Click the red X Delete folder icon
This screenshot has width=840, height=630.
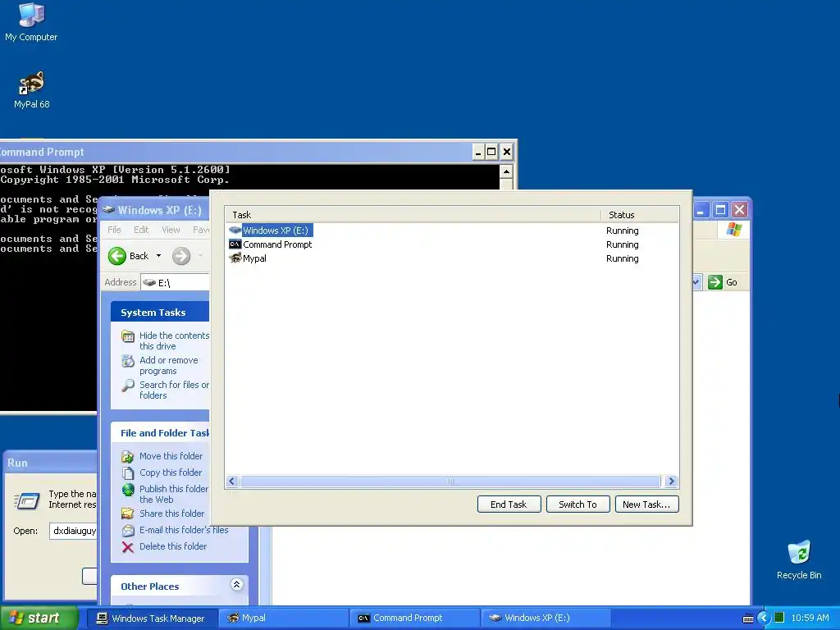tap(127, 547)
